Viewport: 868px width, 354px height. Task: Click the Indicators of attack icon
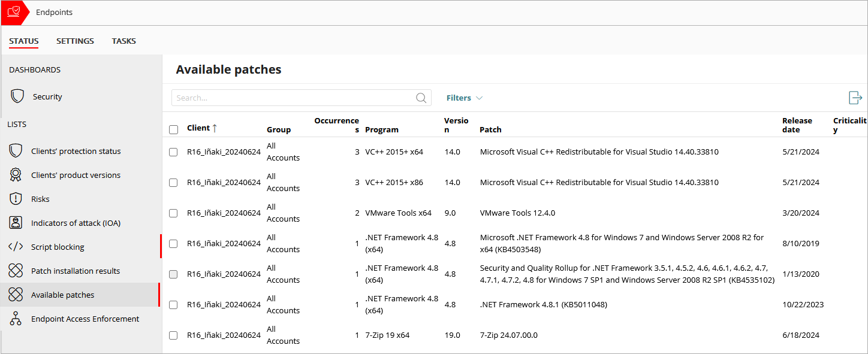[x=16, y=223]
